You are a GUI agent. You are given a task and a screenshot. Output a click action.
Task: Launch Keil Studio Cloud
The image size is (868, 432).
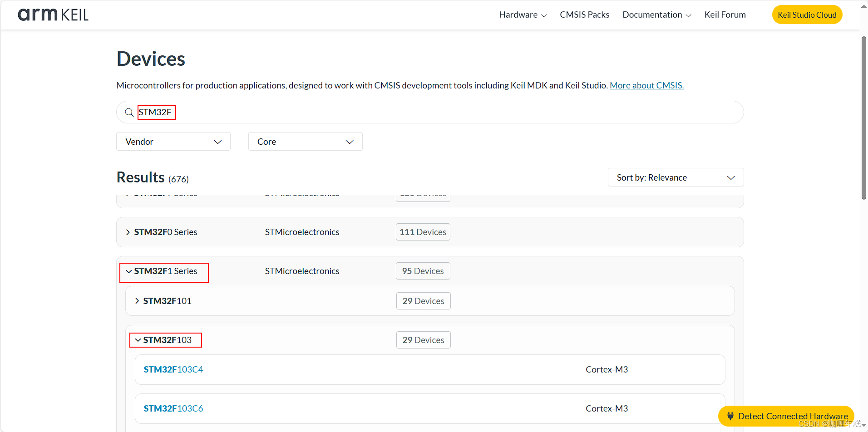pos(807,15)
